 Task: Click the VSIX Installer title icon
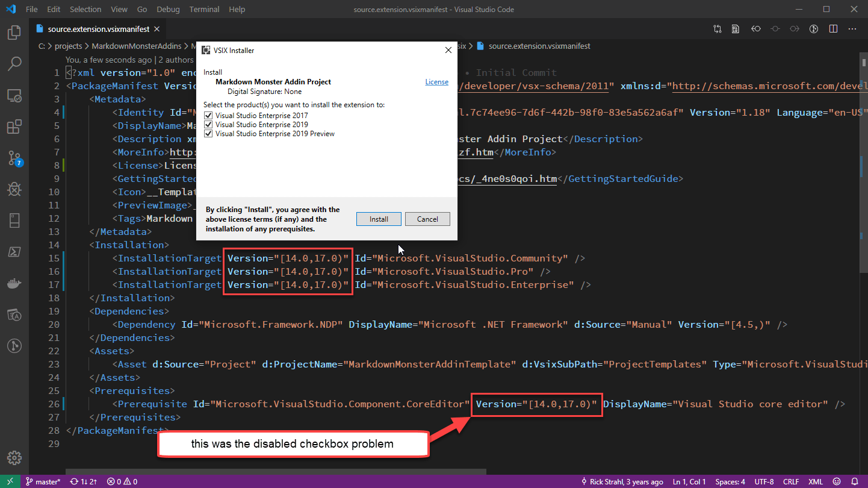coord(206,51)
